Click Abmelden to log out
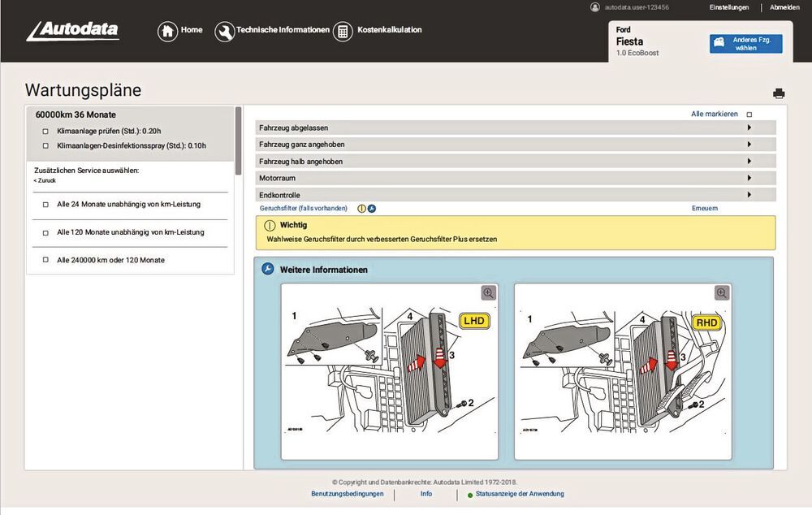 [784, 7]
